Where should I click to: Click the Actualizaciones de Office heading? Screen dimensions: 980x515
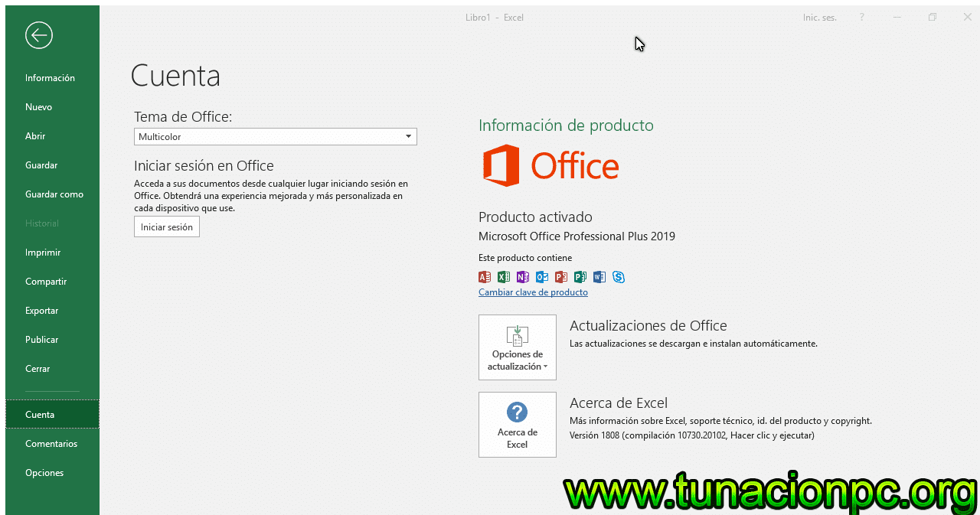[648, 325]
